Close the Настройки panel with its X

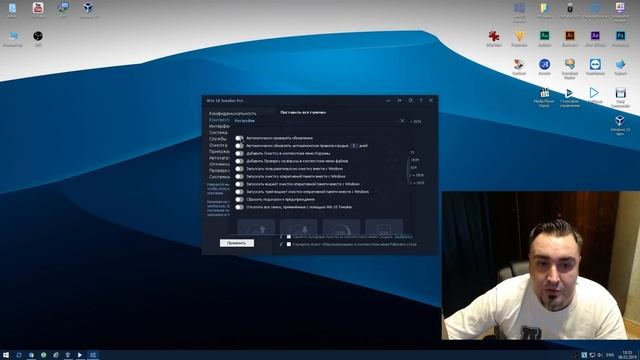[x=402, y=121]
